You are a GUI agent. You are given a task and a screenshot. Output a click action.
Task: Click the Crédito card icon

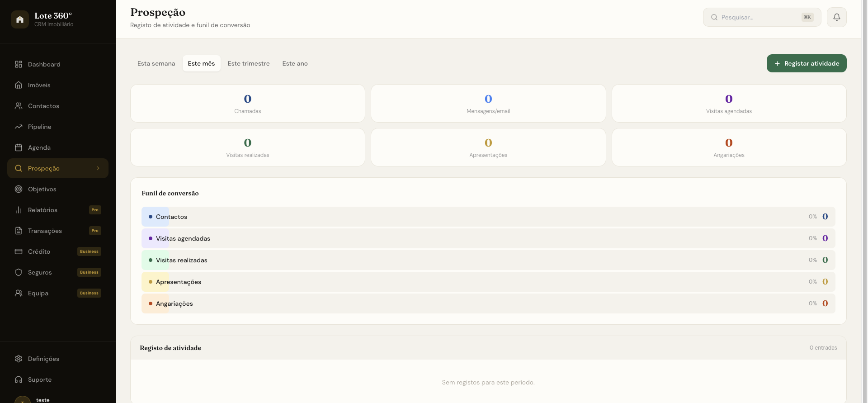pyautogui.click(x=19, y=251)
